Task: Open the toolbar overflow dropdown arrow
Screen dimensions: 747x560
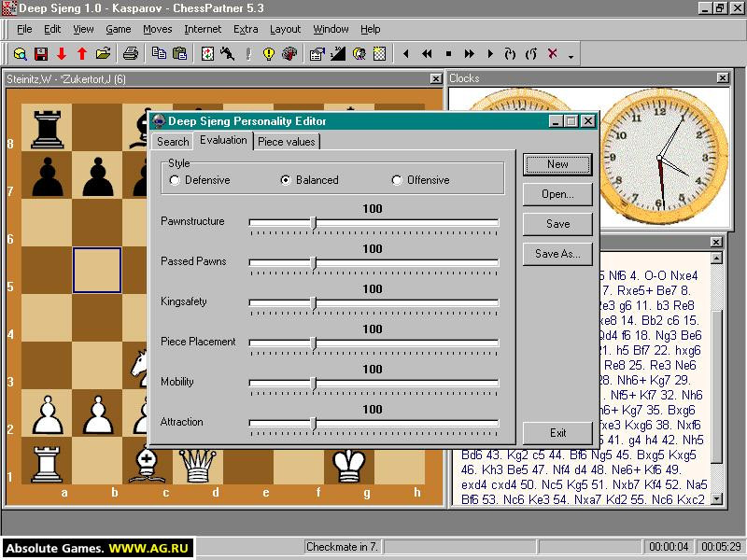Action: point(571,57)
